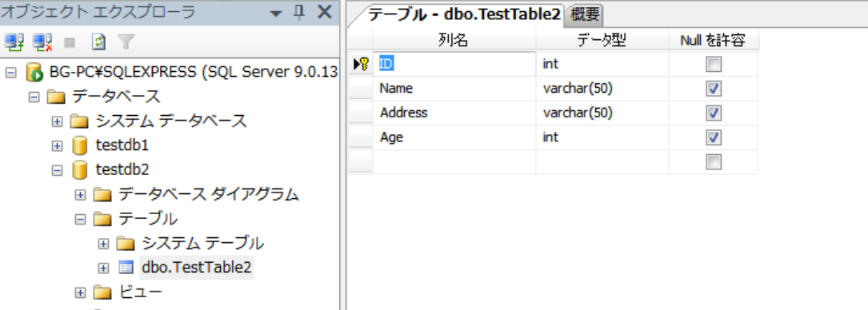Viewport: 868px width, 310px height.
Task: Select the BG-PC¥SQLEXPRESS server node
Action: pos(193,72)
